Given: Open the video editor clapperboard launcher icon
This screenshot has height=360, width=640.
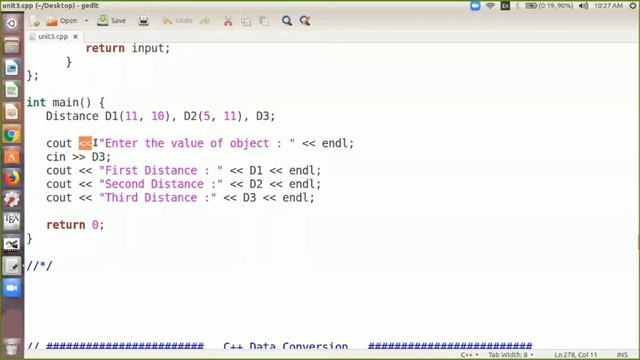Looking at the screenshot, I should click(11, 244).
